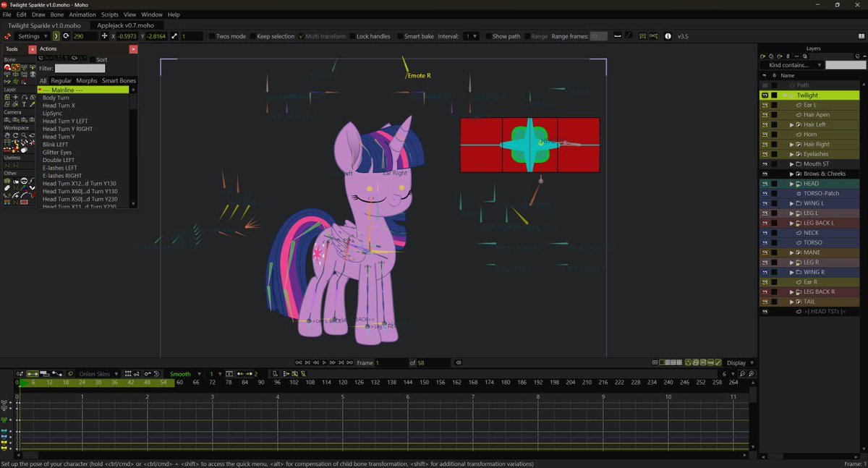Select the Mainline action row
Viewport: 868px width, 468px height.
[x=83, y=90]
